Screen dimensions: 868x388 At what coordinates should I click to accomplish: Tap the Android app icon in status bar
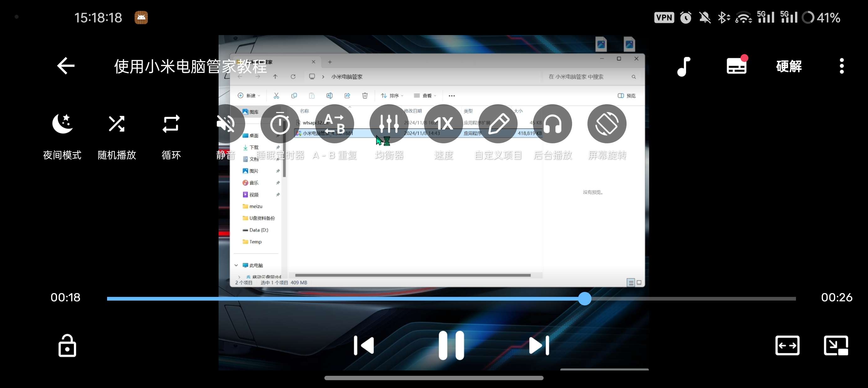point(141,18)
